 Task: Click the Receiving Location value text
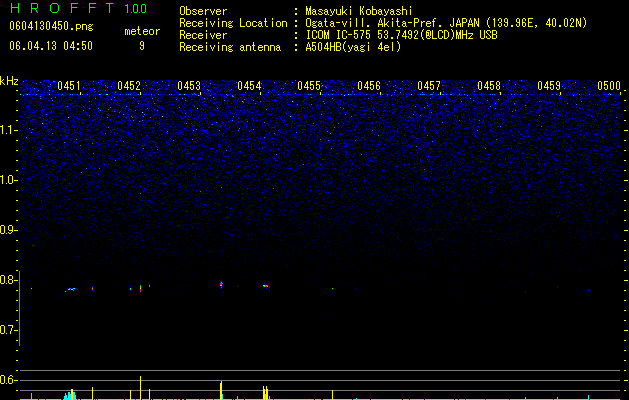pos(446,23)
